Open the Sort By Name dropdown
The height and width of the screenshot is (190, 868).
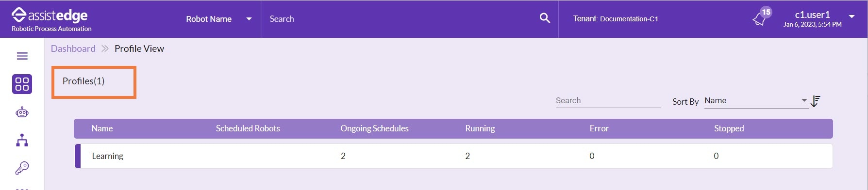(x=756, y=101)
